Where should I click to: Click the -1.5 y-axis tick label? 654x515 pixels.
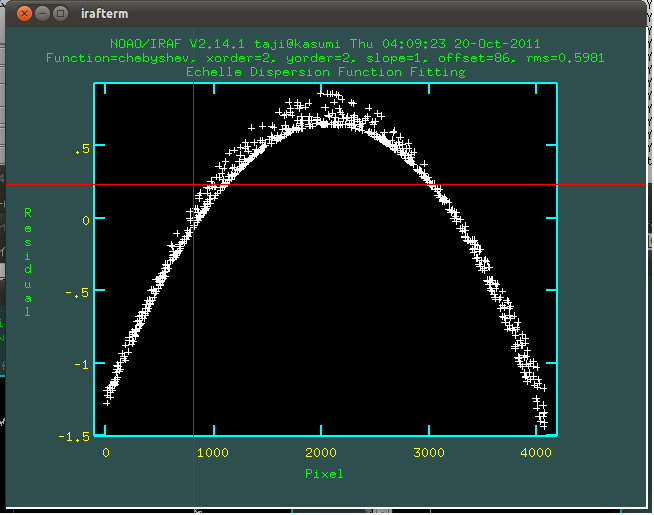(x=74, y=437)
